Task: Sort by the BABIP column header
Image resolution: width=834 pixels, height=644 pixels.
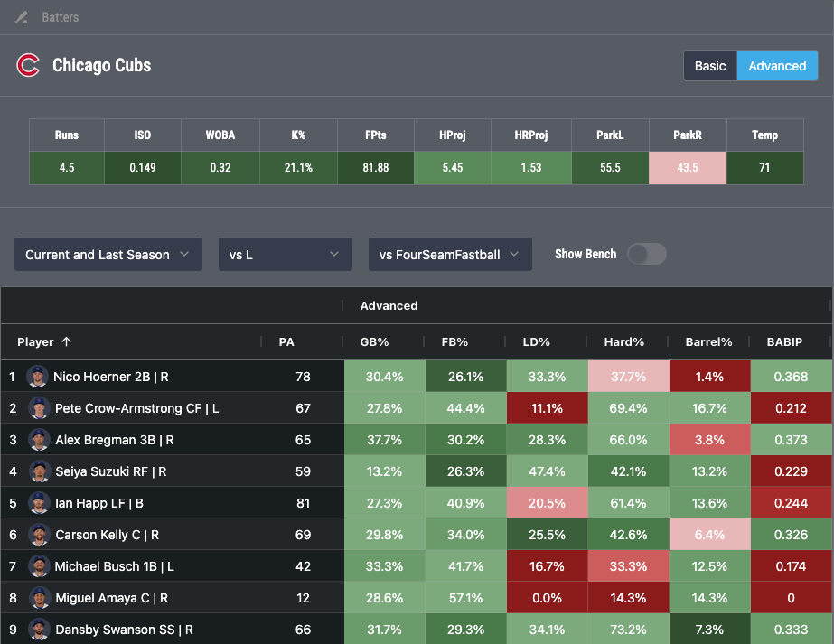Action: tap(784, 342)
